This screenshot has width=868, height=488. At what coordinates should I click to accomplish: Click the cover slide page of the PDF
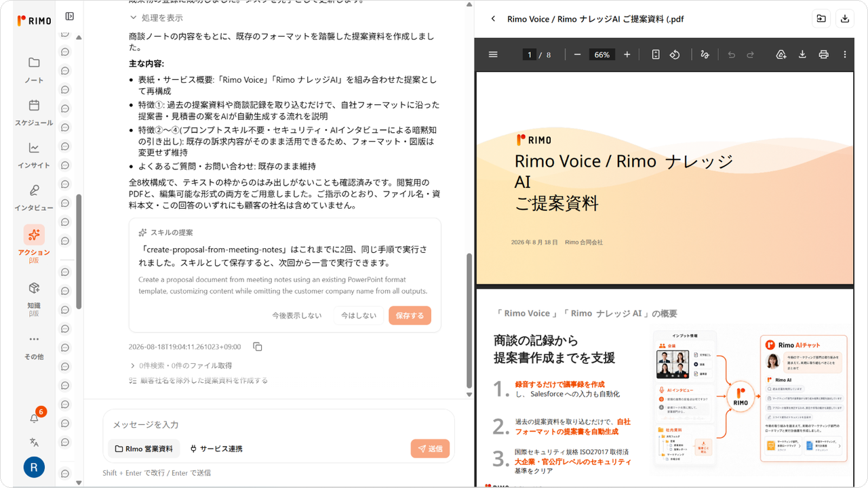[665, 178]
